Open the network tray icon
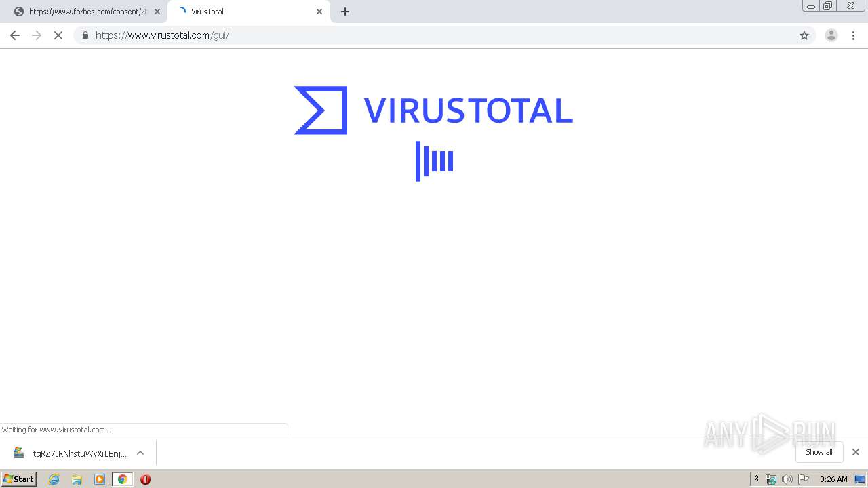 [x=771, y=479]
